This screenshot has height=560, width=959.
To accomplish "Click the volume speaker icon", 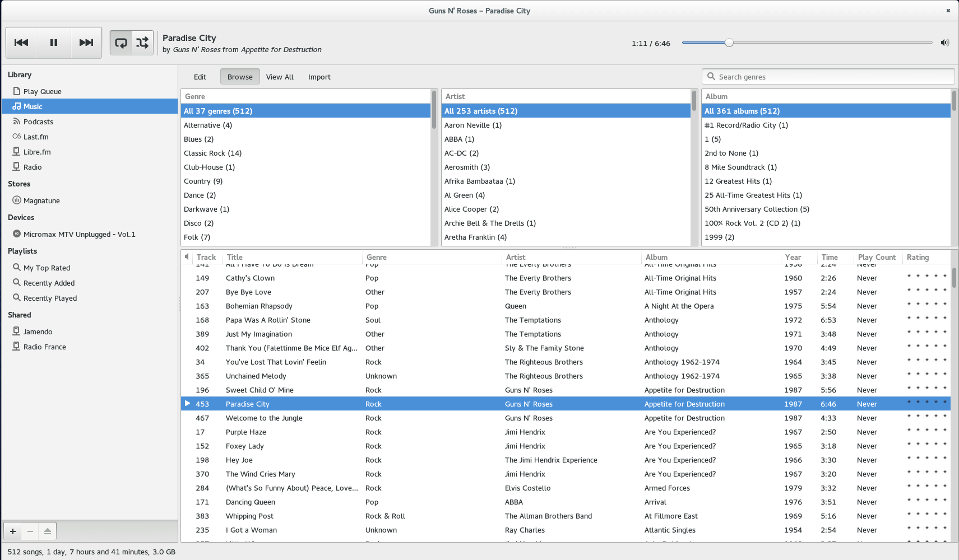I will 945,43.
